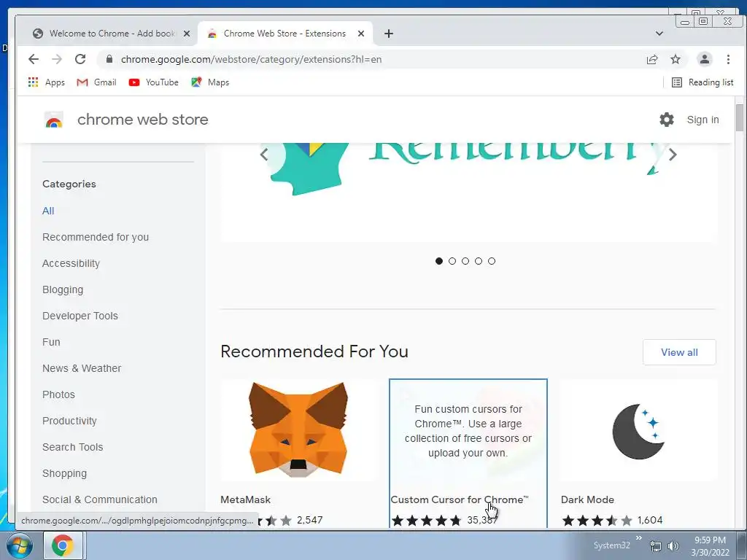
Task: Open the Maps bookmark
Action: tap(210, 82)
